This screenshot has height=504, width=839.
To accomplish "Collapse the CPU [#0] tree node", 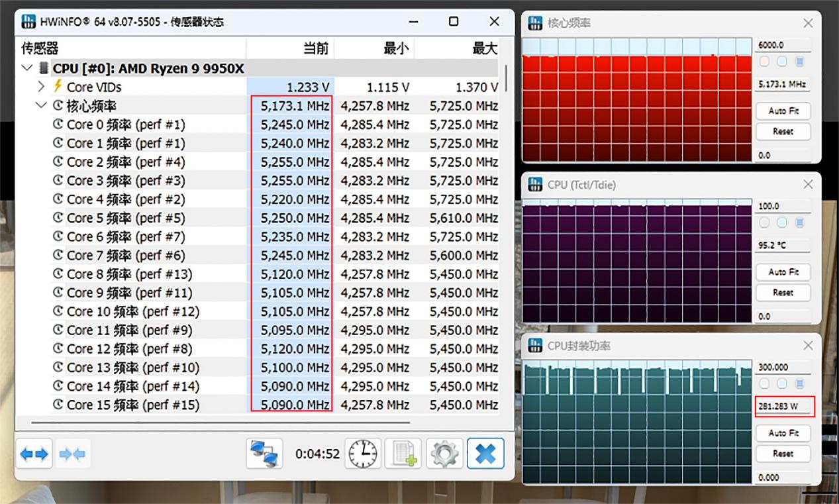I will tap(26, 68).
